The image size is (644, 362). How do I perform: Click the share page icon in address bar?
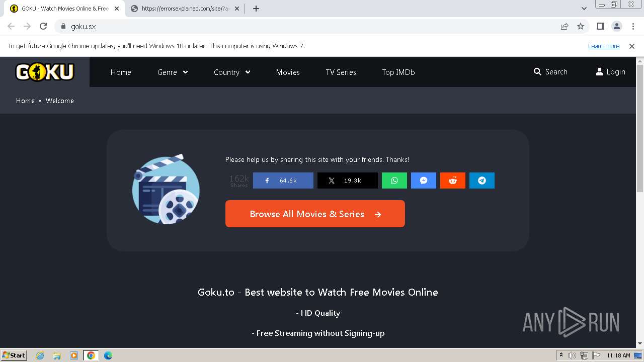(x=565, y=27)
